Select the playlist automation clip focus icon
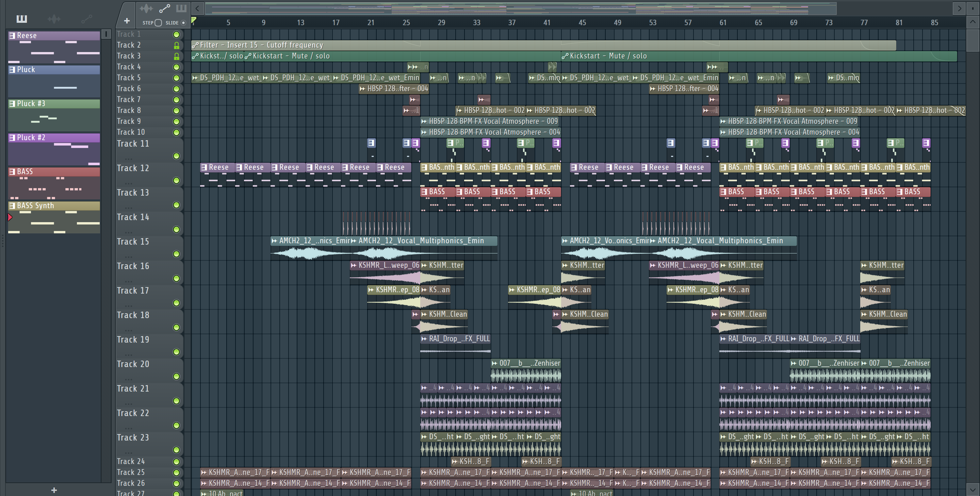 click(x=164, y=9)
